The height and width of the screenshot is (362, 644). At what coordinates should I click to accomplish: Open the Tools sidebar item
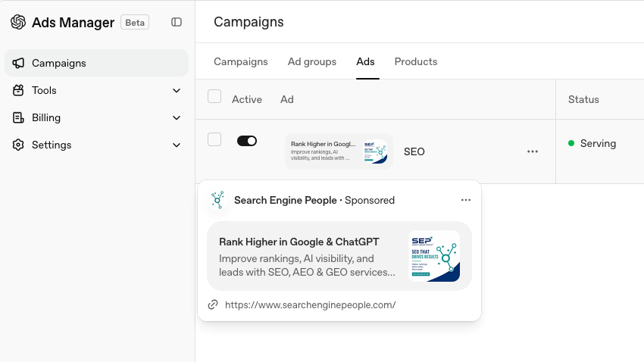[x=96, y=90]
